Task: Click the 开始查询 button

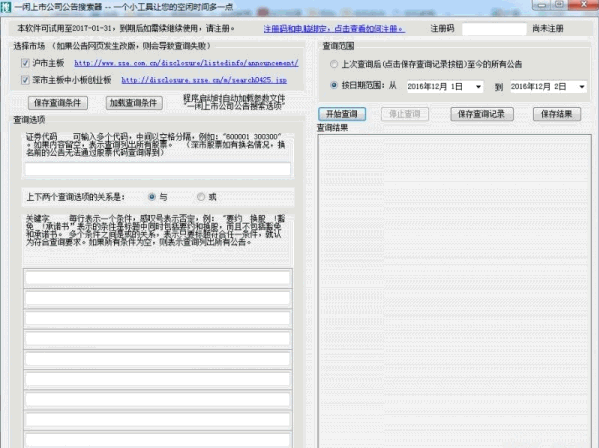Action: coord(342,114)
